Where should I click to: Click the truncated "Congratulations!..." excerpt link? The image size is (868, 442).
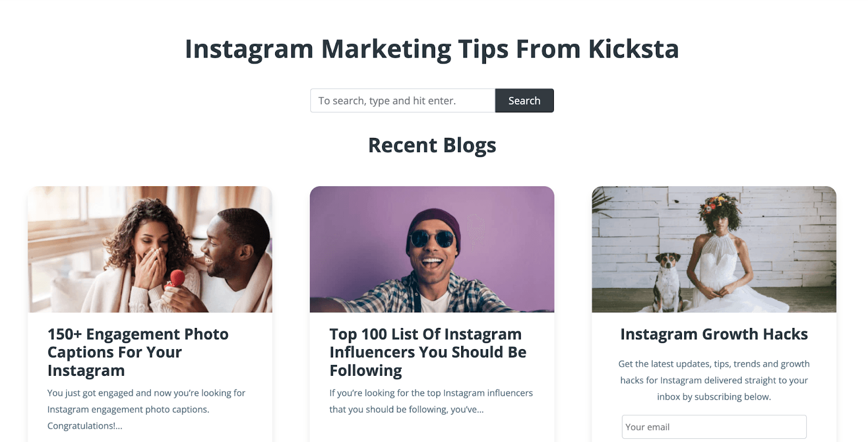tap(85, 425)
